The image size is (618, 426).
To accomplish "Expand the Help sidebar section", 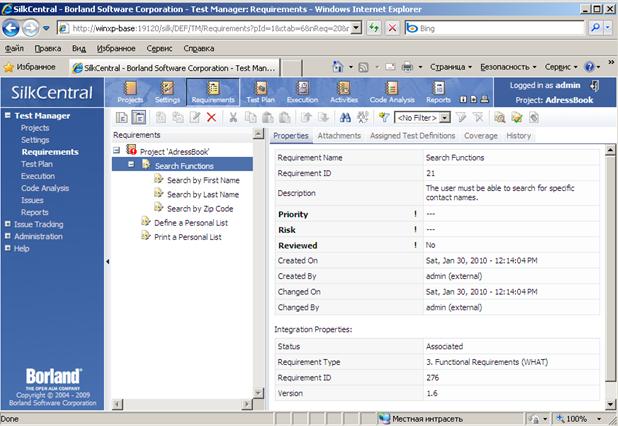I will [7, 248].
